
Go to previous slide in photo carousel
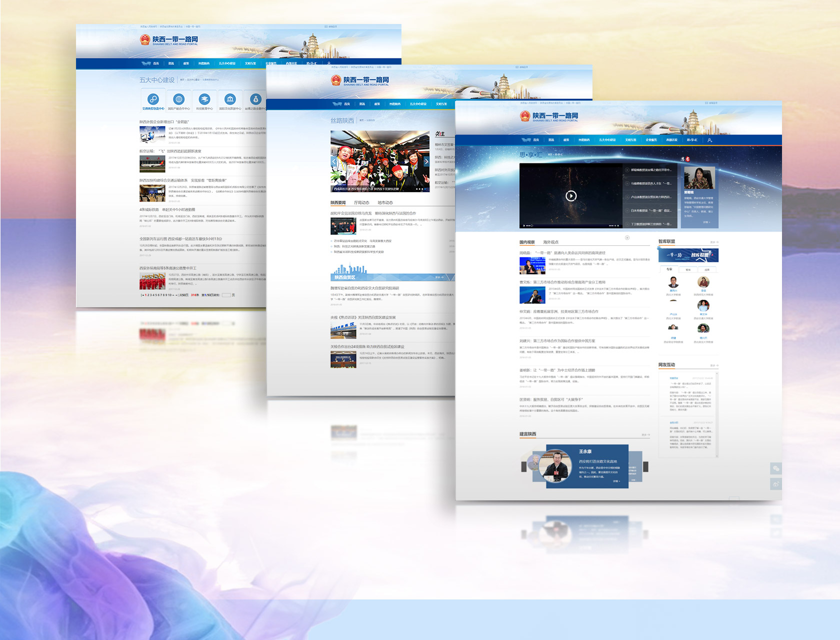[334, 162]
